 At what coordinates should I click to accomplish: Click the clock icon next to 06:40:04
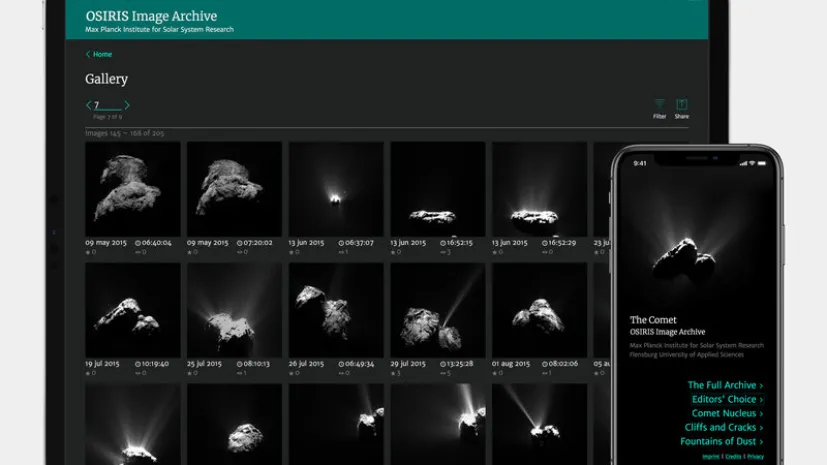click(x=138, y=243)
